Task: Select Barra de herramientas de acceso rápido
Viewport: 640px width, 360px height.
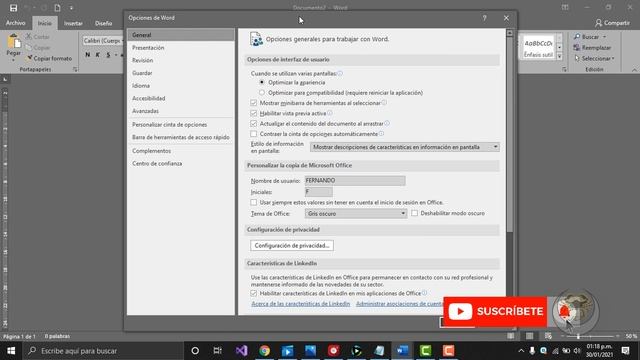Action: (181, 138)
